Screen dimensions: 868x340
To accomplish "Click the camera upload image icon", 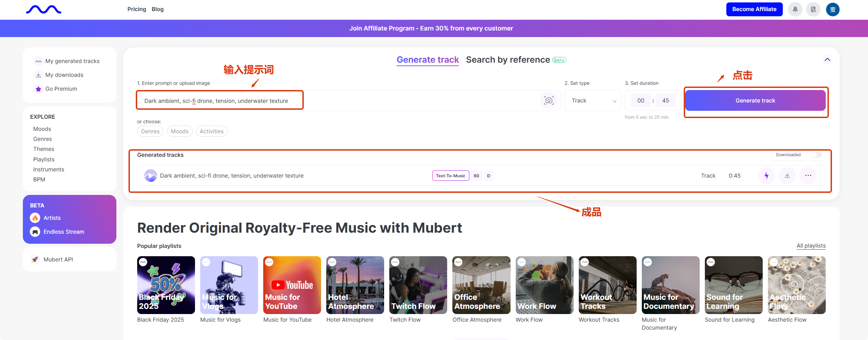I will pos(549,100).
